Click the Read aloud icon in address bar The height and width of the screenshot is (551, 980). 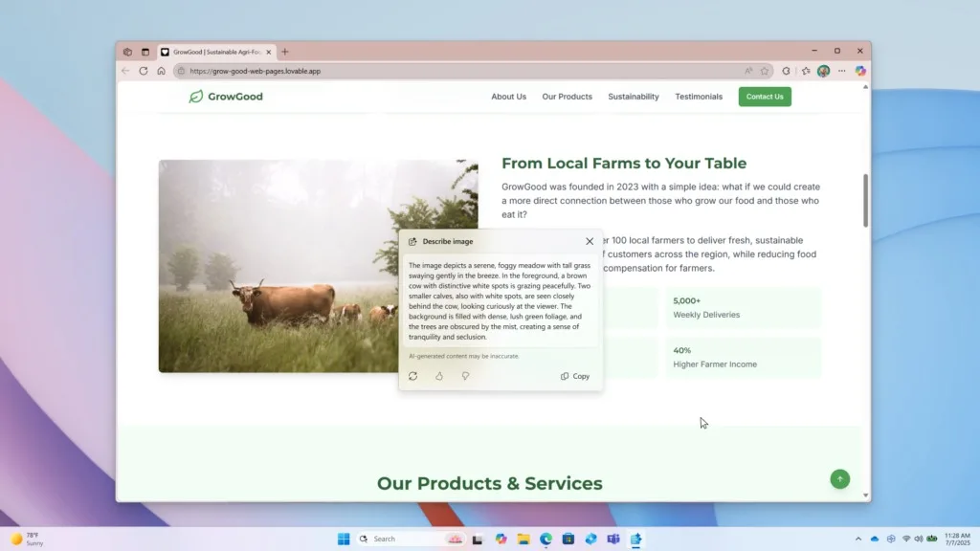[x=748, y=71]
